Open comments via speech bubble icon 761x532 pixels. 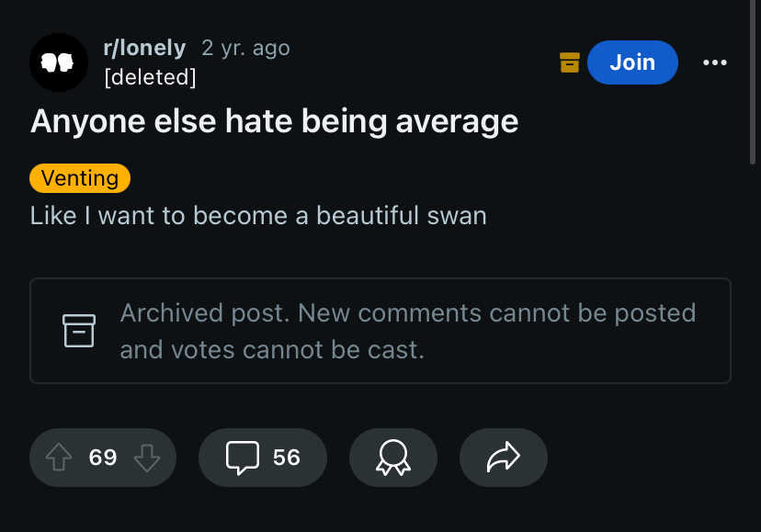click(x=243, y=458)
